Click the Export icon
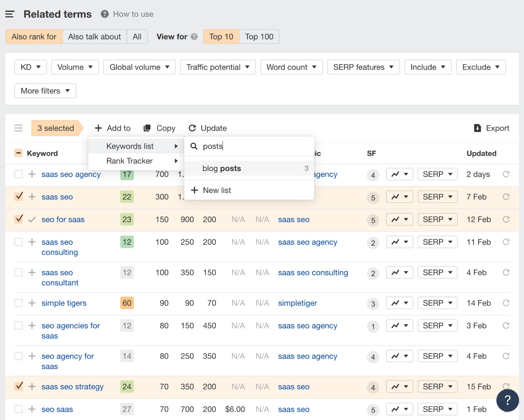This screenshot has height=420, width=524. pos(477,128)
